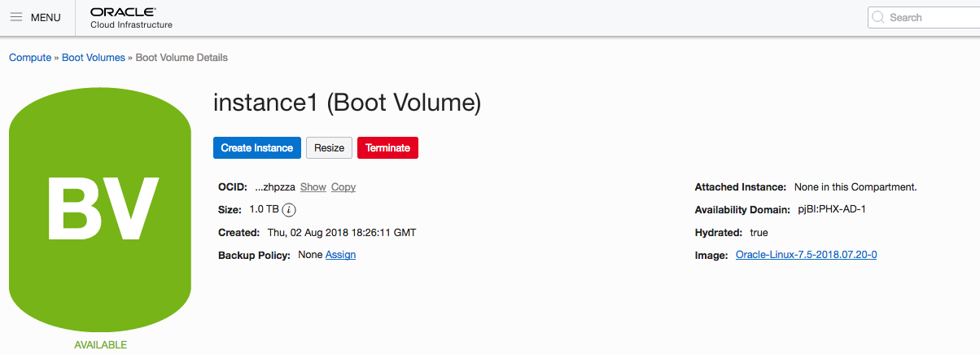
Task: Click the green BV volume icon
Action: (x=100, y=208)
